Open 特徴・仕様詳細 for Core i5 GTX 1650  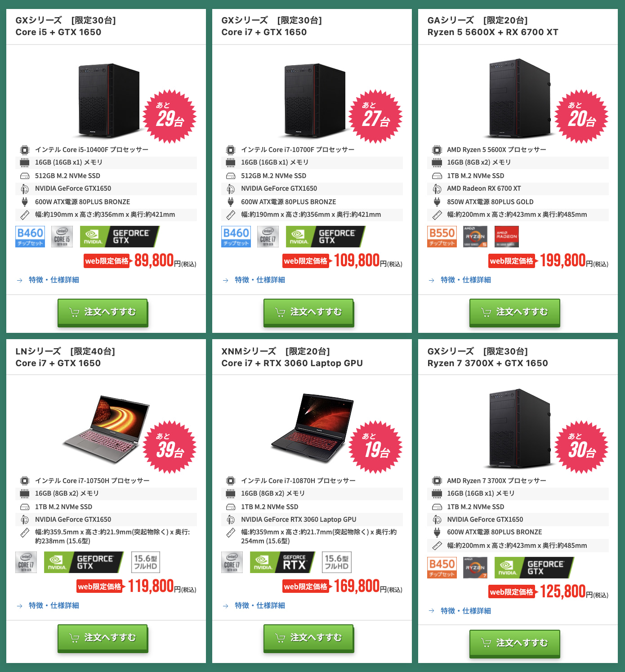(x=54, y=280)
